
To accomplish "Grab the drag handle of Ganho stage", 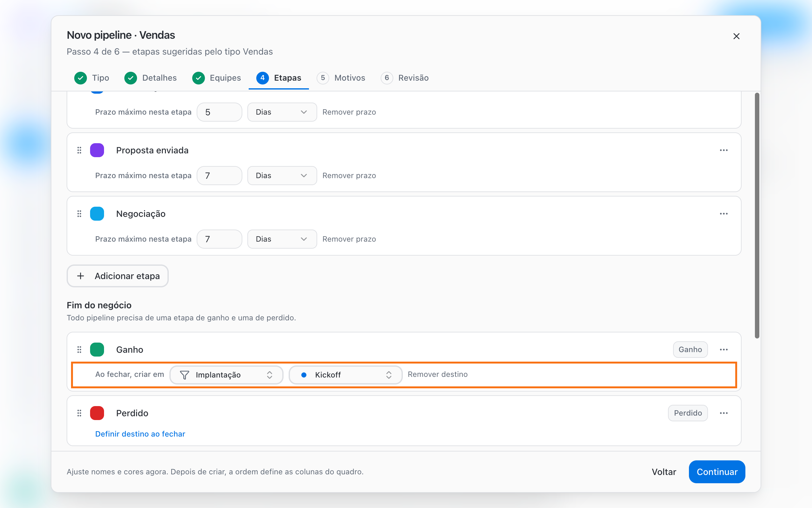I will pyautogui.click(x=79, y=350).
